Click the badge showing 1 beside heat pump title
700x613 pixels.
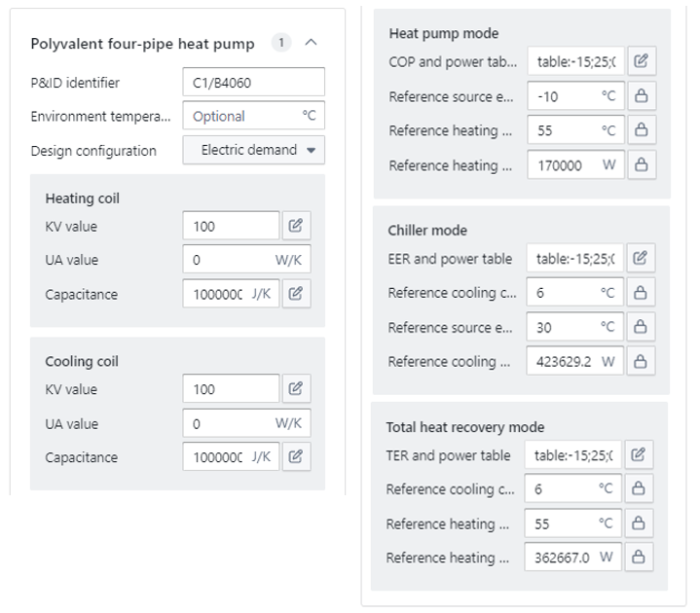tap(281, 43)
